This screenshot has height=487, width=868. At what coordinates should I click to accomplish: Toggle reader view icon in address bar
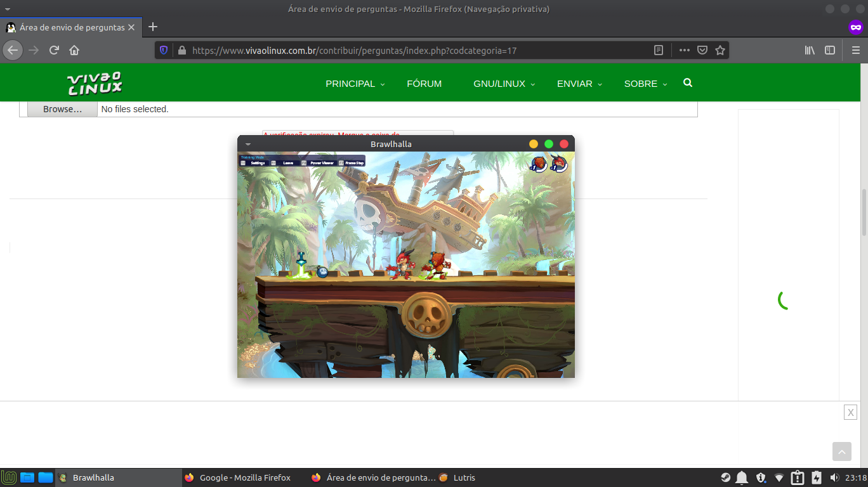pyautogui.click(x=659, y=50)
